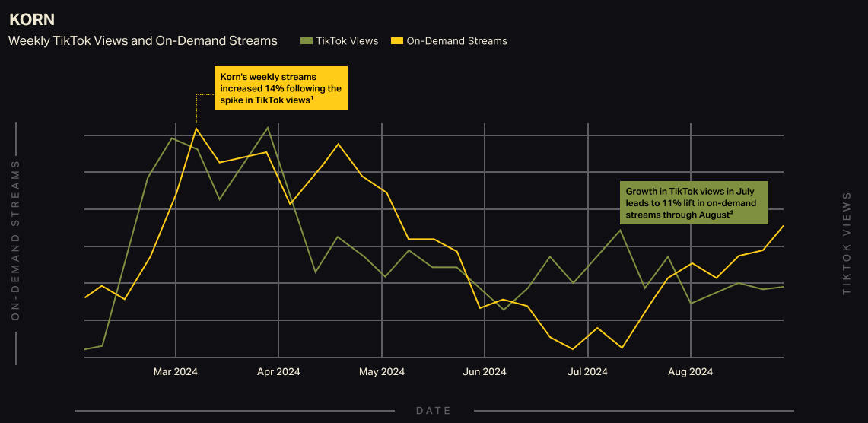
Task: Click the yellow line's peak under dotted leader
Action: (196, 128)
